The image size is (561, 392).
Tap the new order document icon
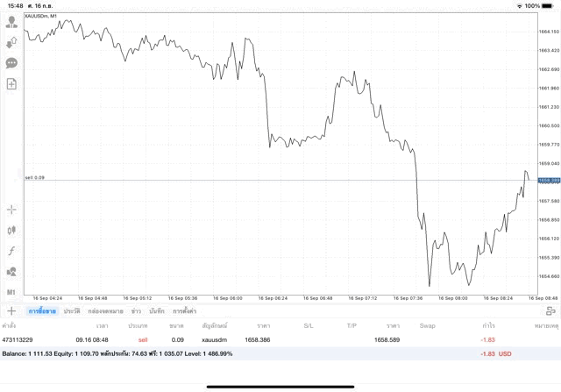click(x=11, y=84)
